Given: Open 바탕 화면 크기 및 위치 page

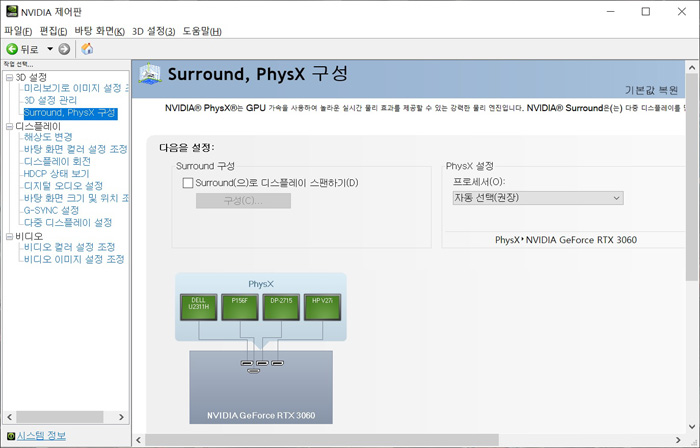Looking at the screenshot, I should [76, 198].
